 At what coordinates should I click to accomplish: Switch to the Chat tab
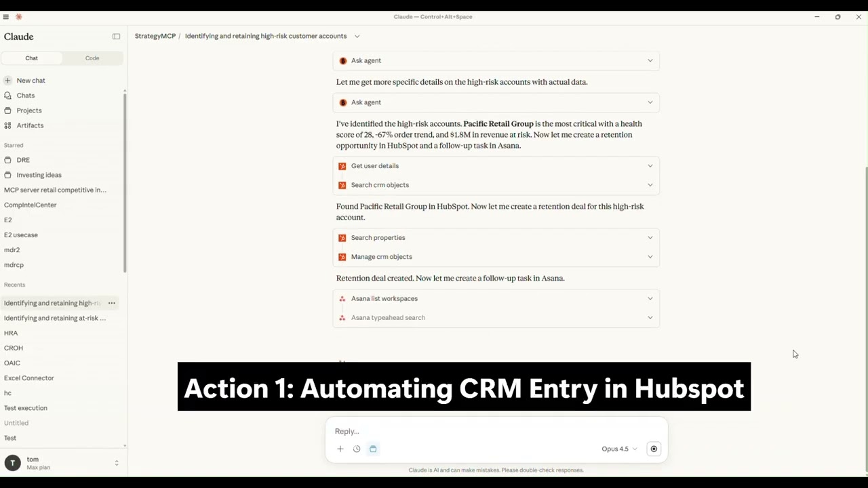pyautogui.click(x=32, y=58)
